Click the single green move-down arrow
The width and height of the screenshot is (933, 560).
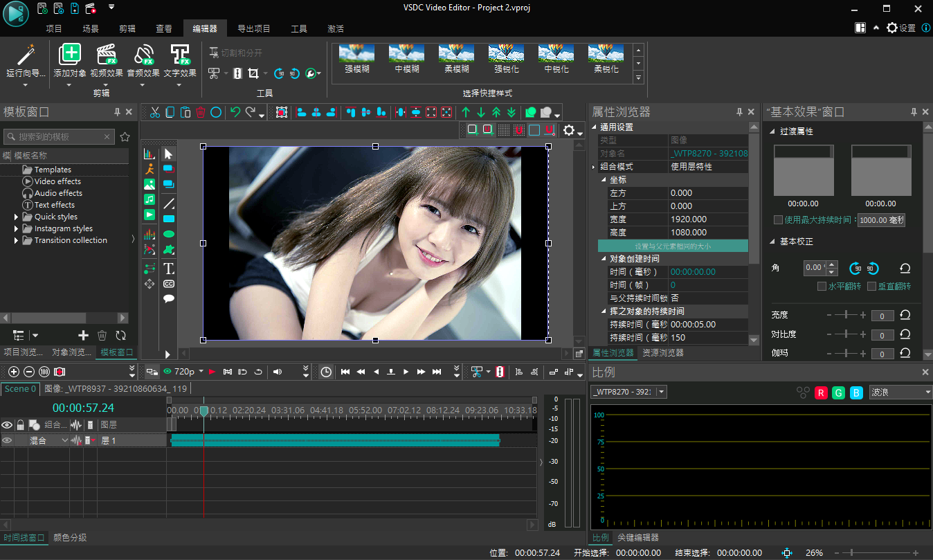[481, 112]
